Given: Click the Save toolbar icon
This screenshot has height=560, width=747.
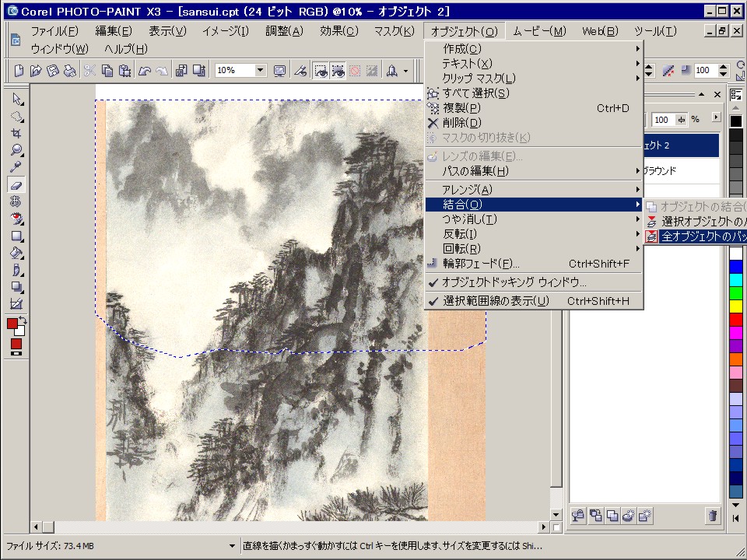Looking at the screenshot, I should [x=53, y=71].
